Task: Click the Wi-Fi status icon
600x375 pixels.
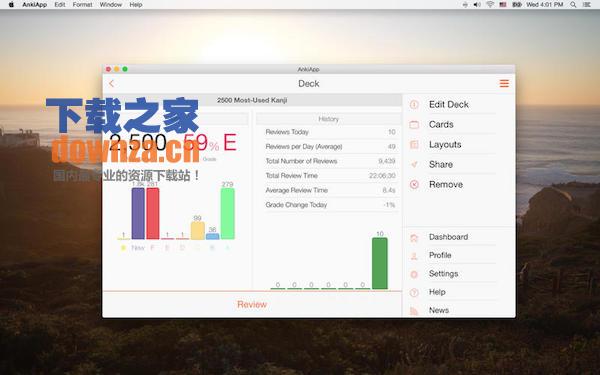Action: 490,5
